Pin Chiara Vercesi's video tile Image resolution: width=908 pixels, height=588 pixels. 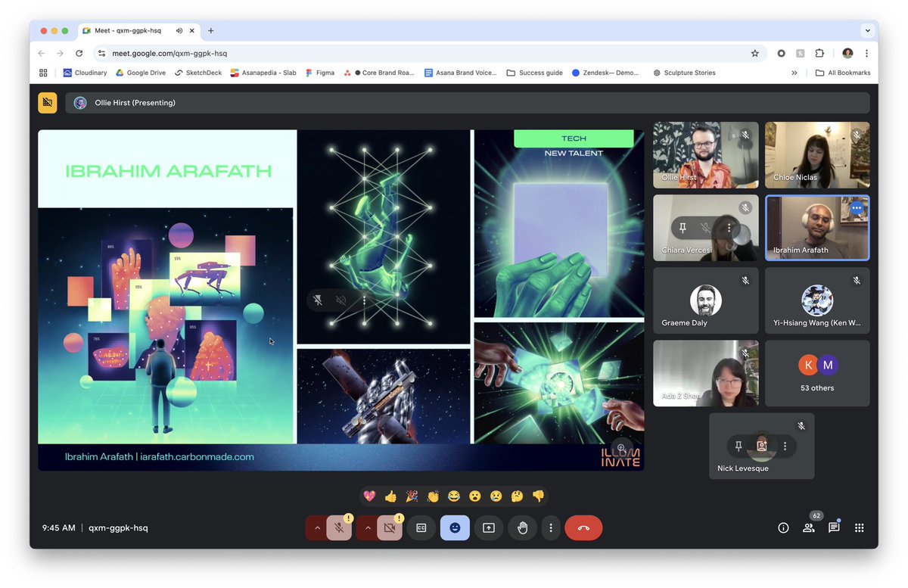(683, 228)
